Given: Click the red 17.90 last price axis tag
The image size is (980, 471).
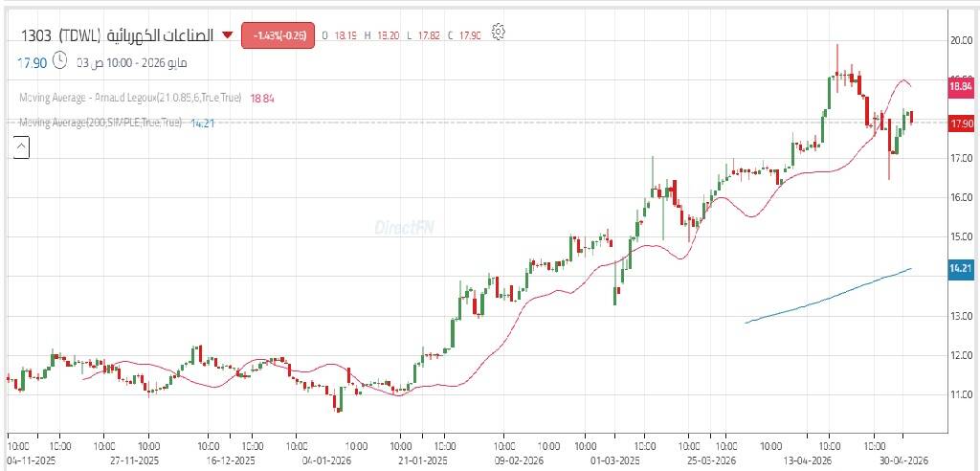Looking at the screenshot, I should (961, 123).
